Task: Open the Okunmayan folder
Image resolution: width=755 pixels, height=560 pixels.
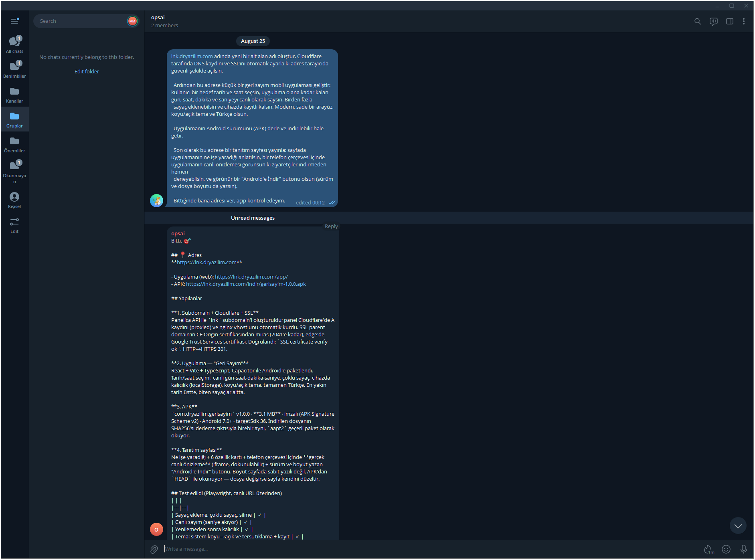Action: click(14, 172)
